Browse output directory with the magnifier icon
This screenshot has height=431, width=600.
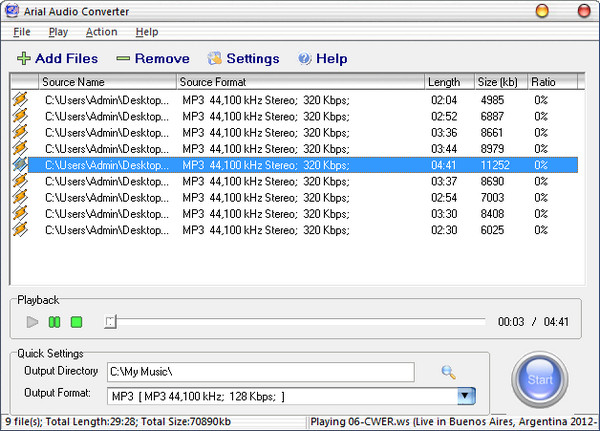coord(448,373)
